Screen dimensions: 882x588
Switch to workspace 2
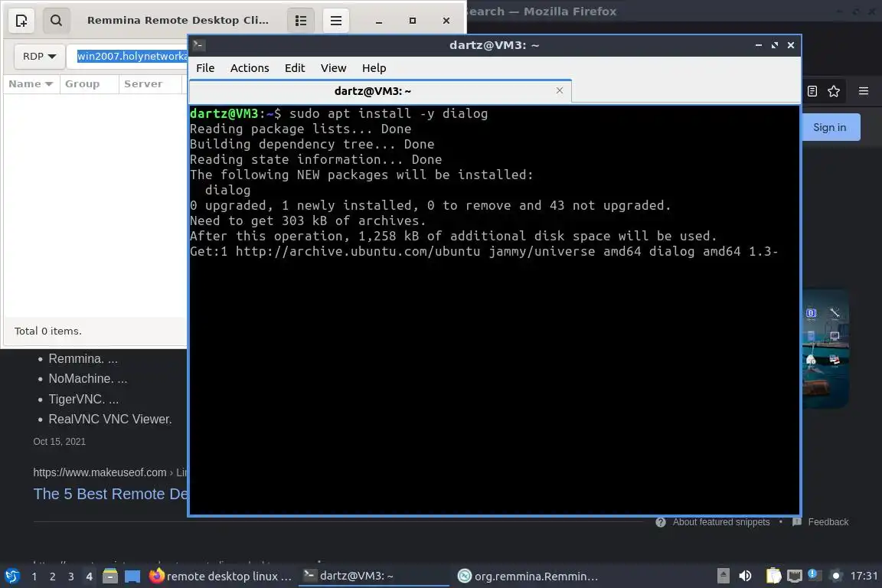(53, 577)
